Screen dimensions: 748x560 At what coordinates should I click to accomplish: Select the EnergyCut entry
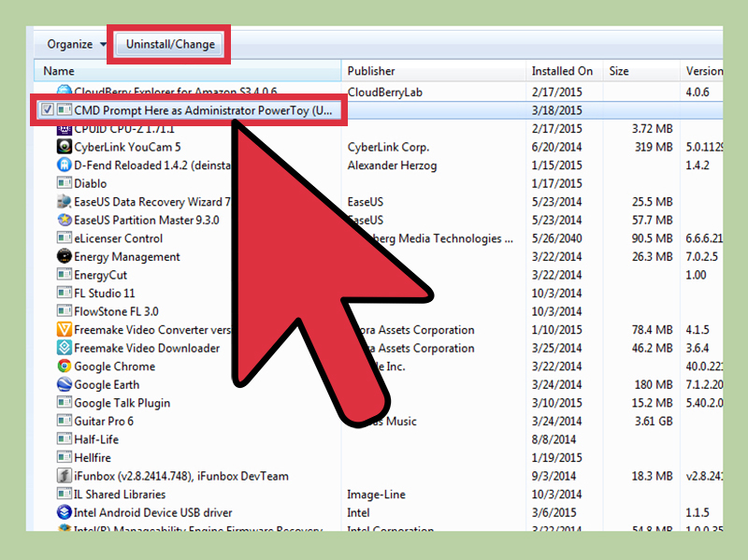pos(101,275)
